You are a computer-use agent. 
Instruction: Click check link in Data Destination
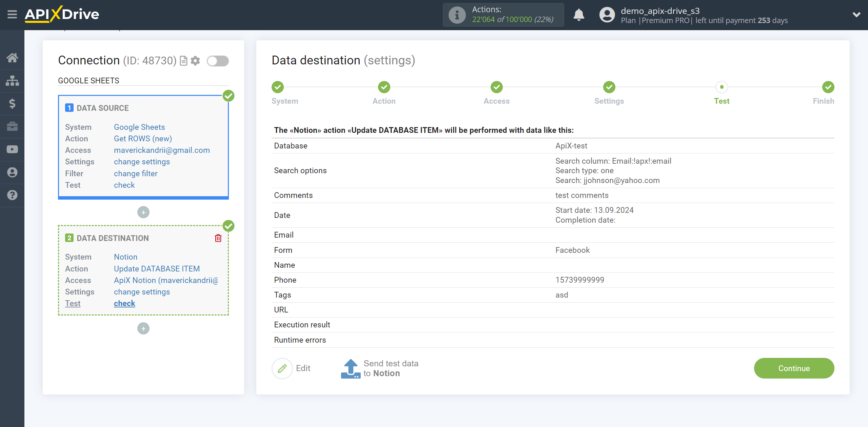click(x=124, y=303)
